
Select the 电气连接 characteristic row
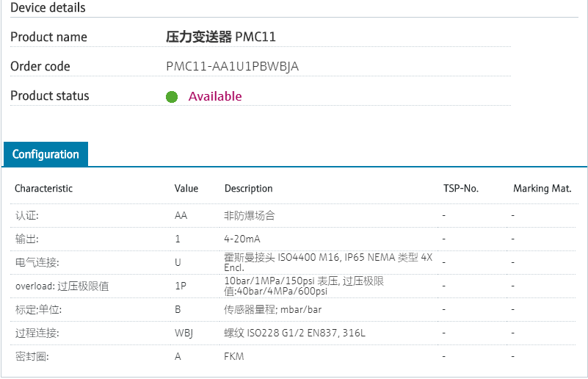pyautogui.click(x=37, y=263)
